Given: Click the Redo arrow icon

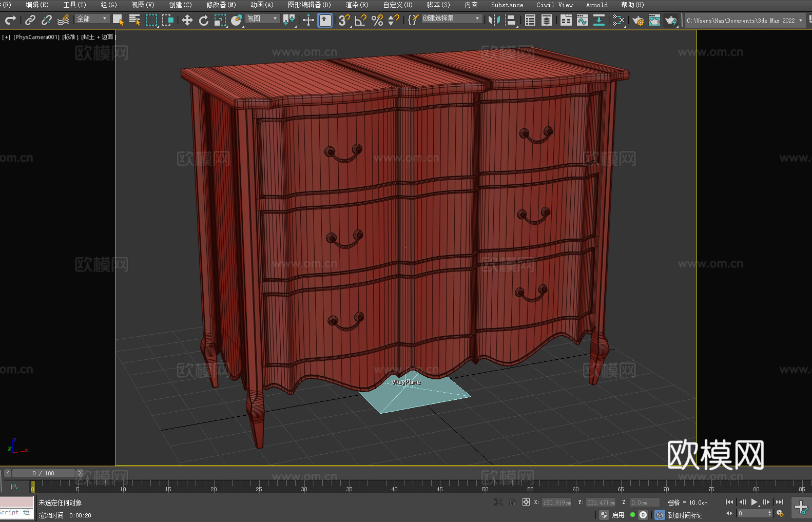Looking at the screenshot, I should pyautogui.click(x=10, y=20).
